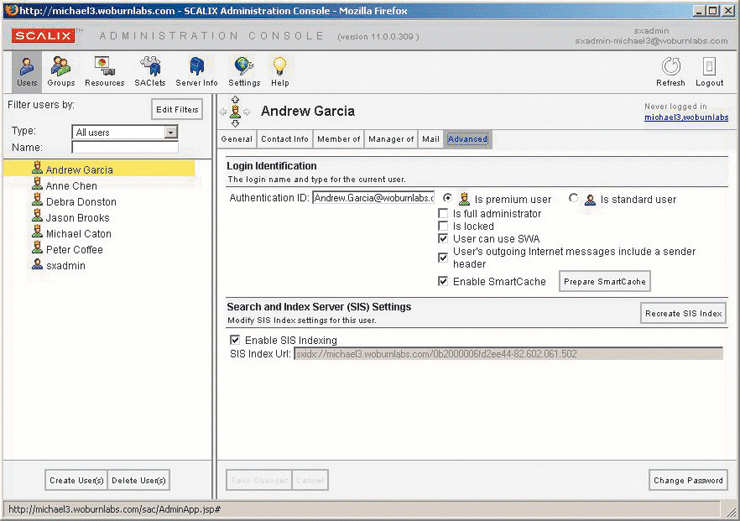
Task: Check the Is full administrator box
Action: pos(443,213)
